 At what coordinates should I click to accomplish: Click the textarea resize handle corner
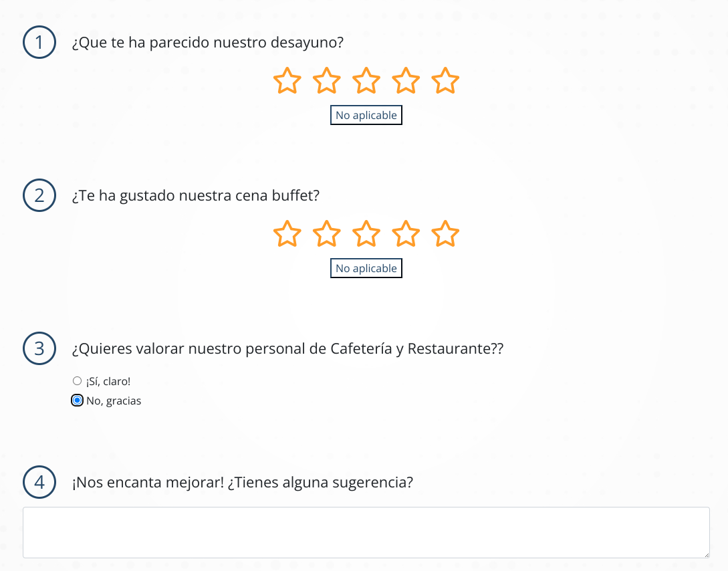click(707, 555)
